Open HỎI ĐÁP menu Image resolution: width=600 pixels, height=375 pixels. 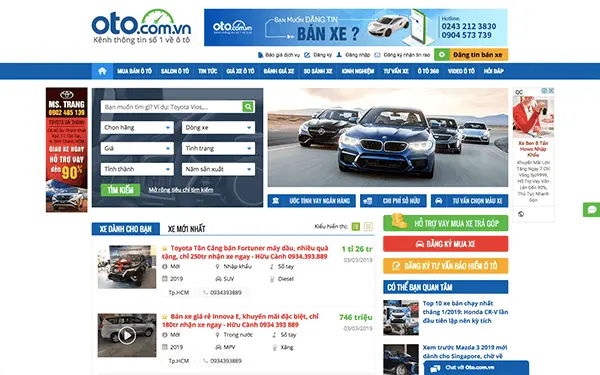pos(493,71)
